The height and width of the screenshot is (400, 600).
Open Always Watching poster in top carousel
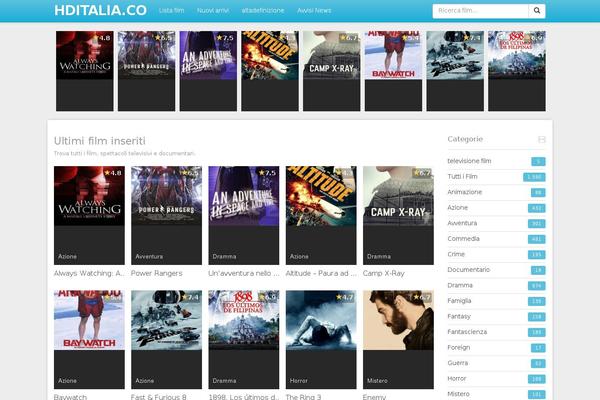(x=85, y=71)
